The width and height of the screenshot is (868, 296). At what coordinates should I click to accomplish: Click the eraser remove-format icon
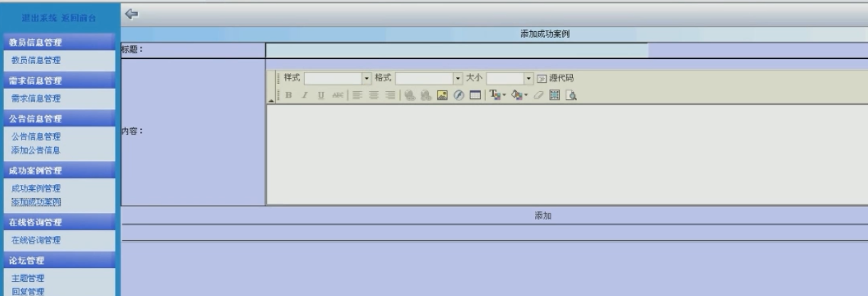click(x=538, y=95)
